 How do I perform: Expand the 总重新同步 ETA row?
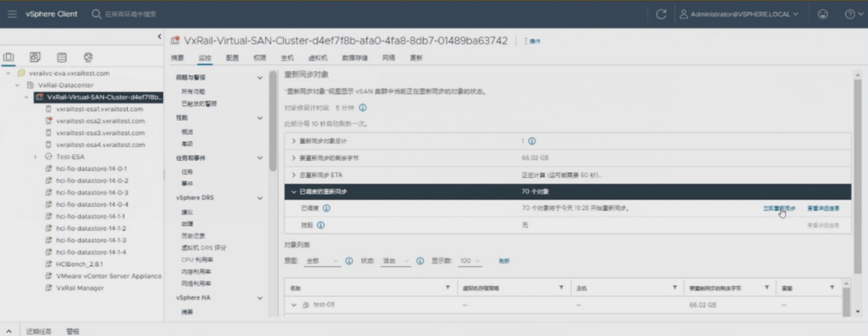coord(294,175)
